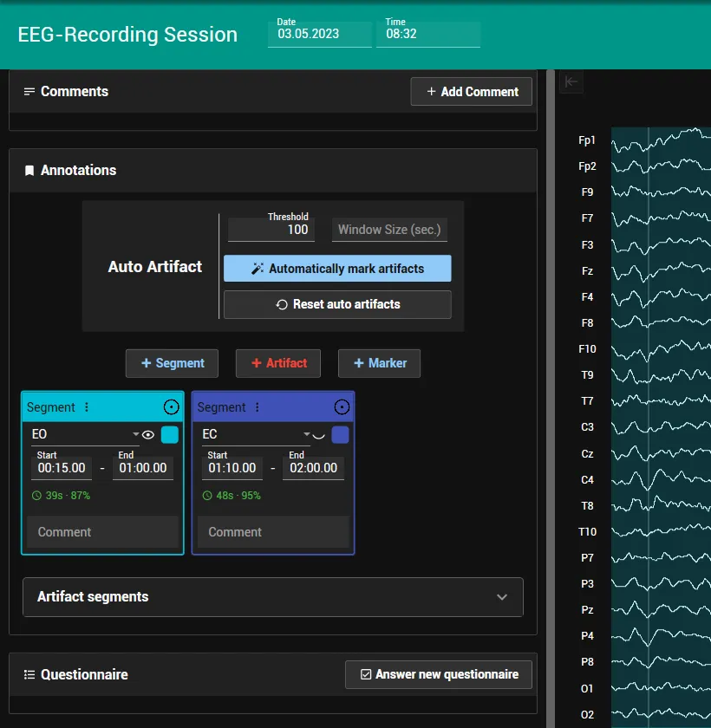This screenshot has width=711, height=728.
Task: Click the P8 channel label
Action: click(587, 661)
